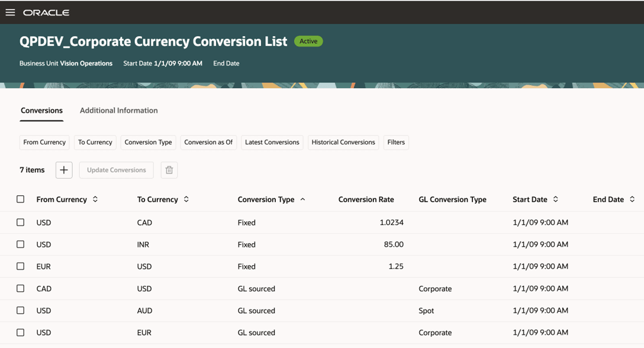Image resolution: width=644 pixels, height=348 pixels.
Task: Sort the From Currency column
Action: tap(95, 199)
